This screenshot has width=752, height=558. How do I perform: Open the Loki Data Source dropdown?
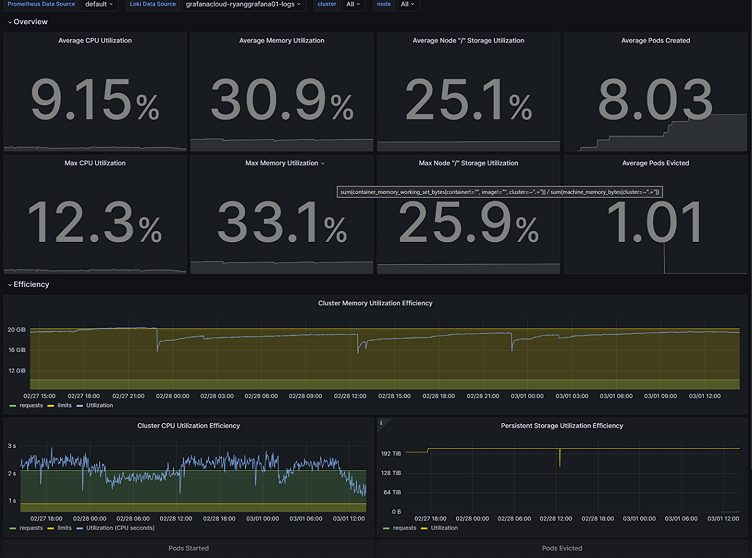coord(248,5)
